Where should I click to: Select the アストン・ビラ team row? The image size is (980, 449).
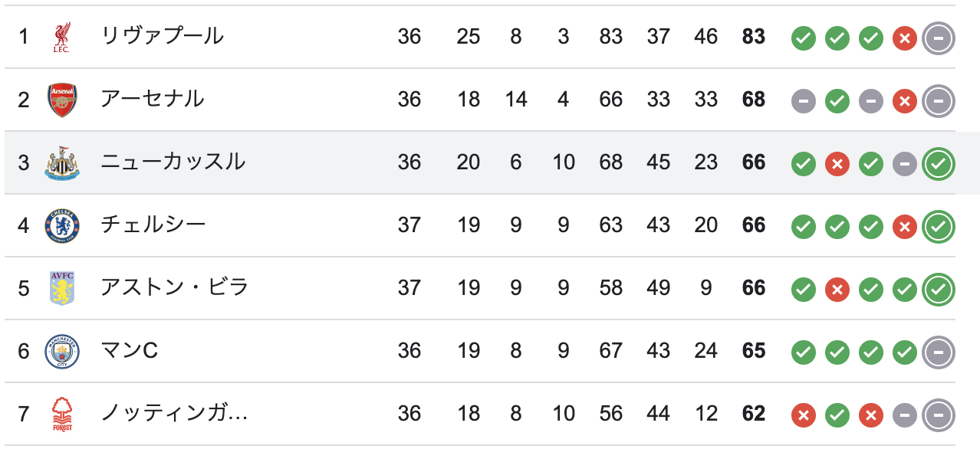[x=490, y=288]
